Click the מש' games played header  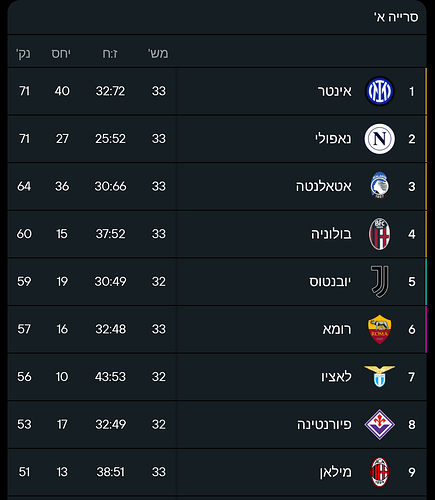click(x=158, y=53)
